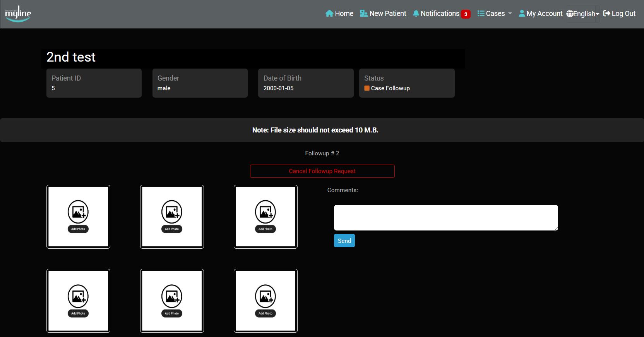
Task: Click the myline logo
Action: pyautogui.click(x=18, y=14)
